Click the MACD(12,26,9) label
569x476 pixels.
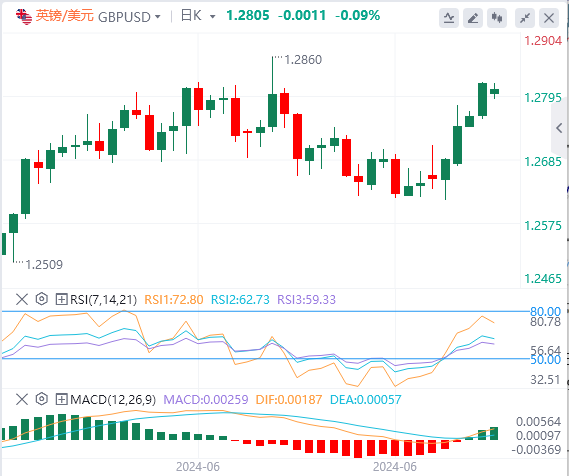113,399
